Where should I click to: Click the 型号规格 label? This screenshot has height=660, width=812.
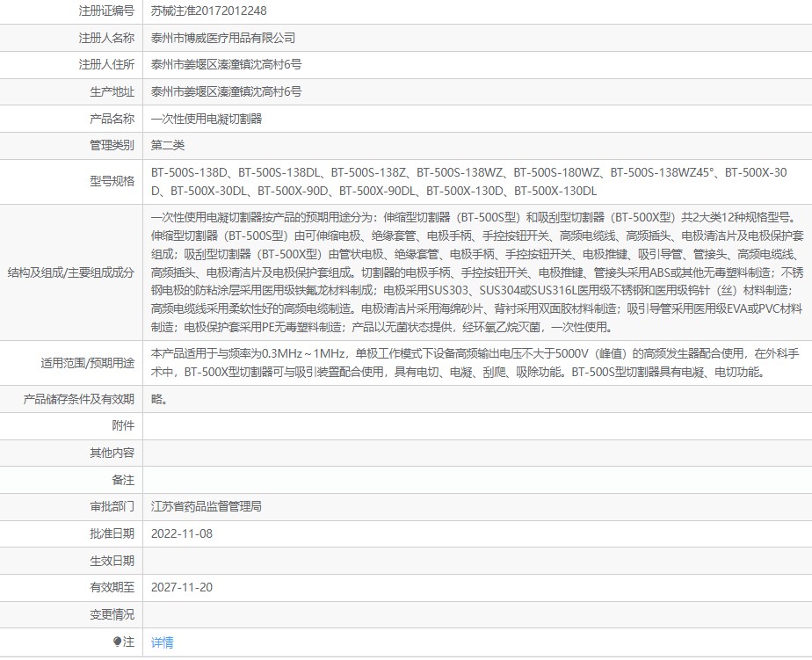point(112,181)
